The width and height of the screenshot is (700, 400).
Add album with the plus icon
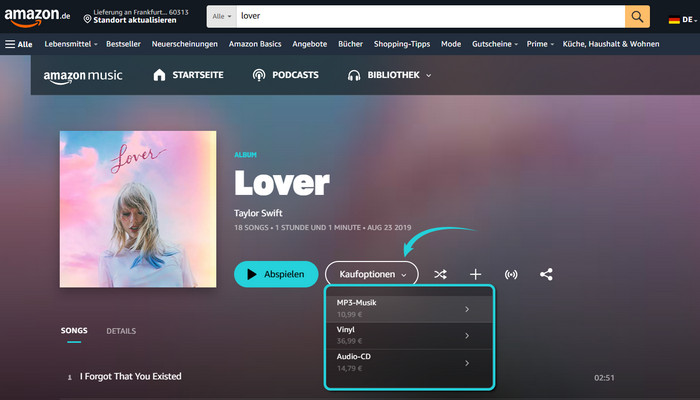click(475, 274)
